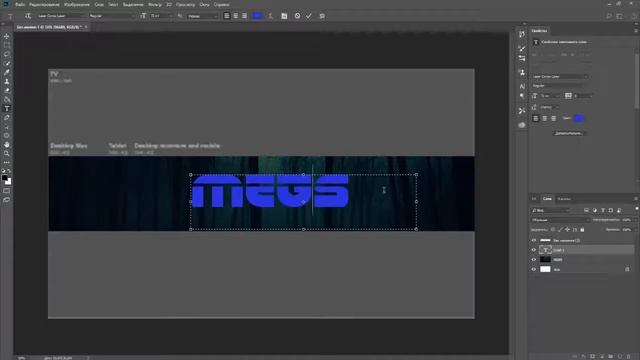Hide the white background layer eye icon

point(533,269)
